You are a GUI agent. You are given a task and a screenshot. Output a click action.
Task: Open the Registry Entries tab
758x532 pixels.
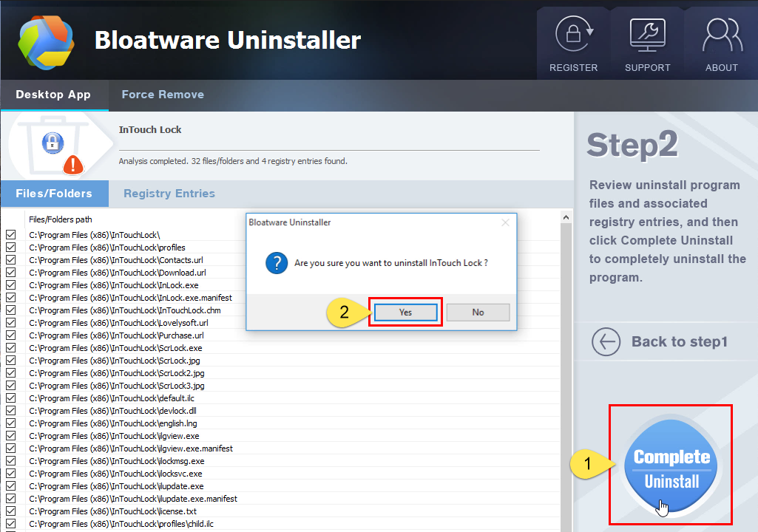[169, 194]
